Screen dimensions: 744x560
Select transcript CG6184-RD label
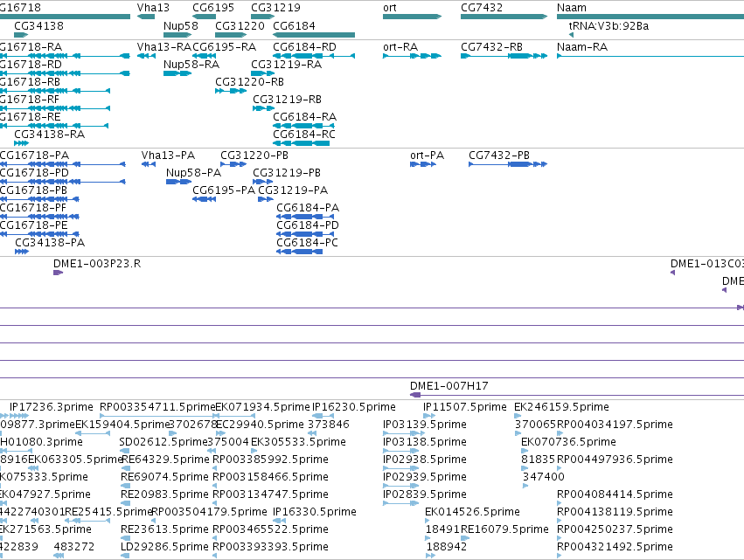point(304,47)
